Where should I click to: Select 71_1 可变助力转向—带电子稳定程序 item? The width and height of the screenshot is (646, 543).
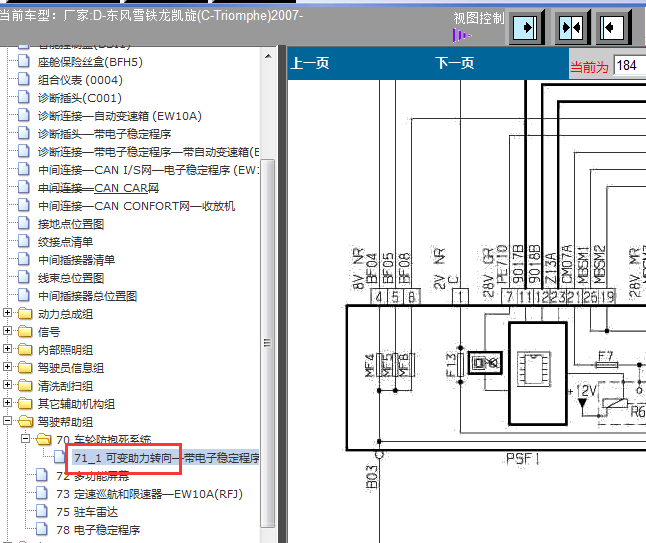(x=166, y=458)
